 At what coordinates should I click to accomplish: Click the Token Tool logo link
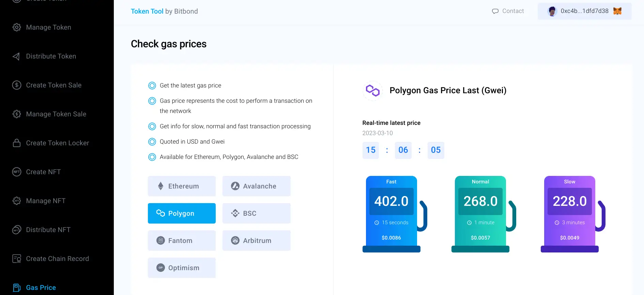(147, 11)
